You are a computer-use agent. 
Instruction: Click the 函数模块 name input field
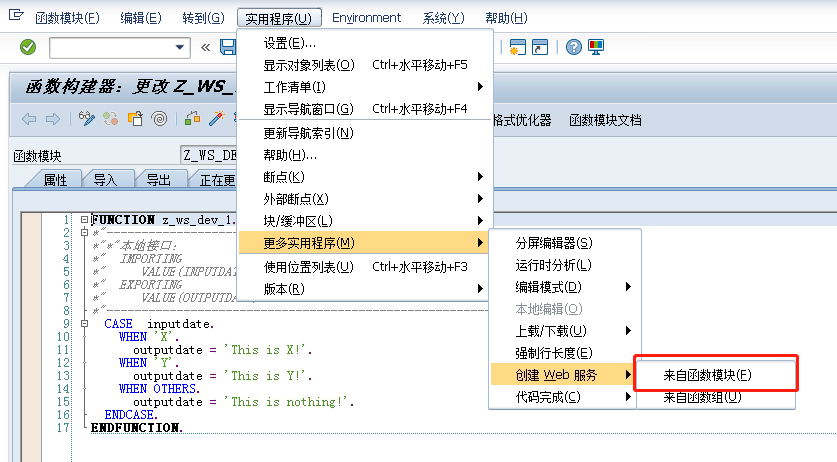coord(209,155)
